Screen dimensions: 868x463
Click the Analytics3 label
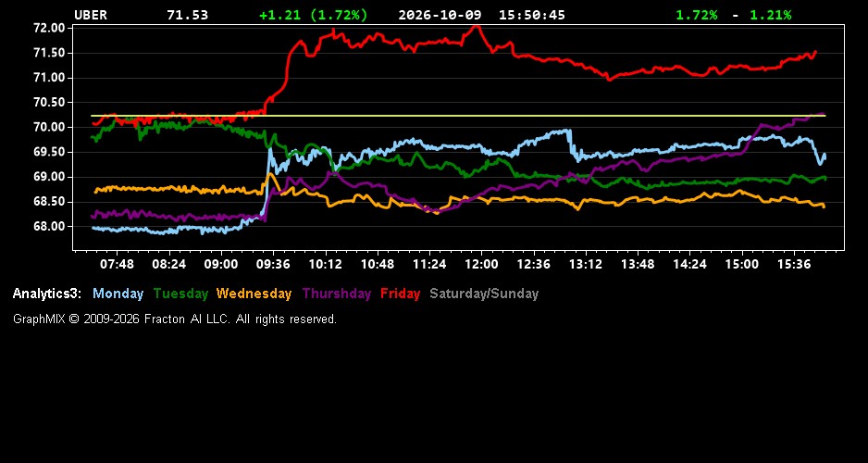47,294
